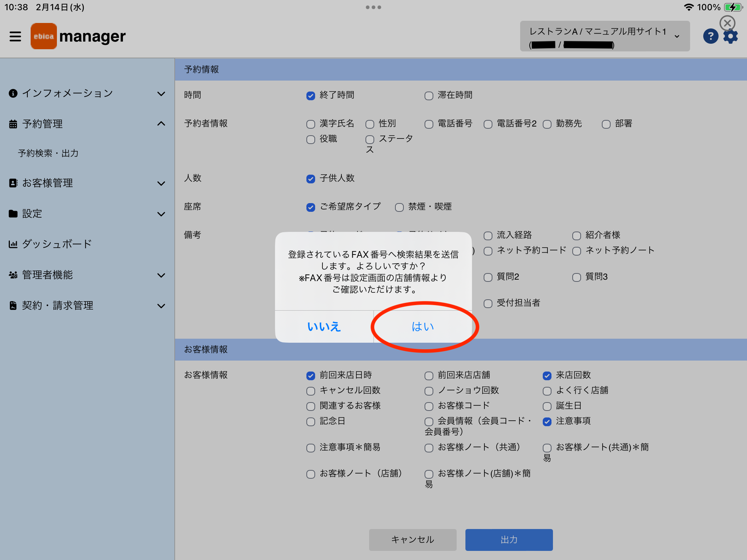The image size is (747, 560).
Task: Check the 質問2 checkbox
Action: coord(488,277)
